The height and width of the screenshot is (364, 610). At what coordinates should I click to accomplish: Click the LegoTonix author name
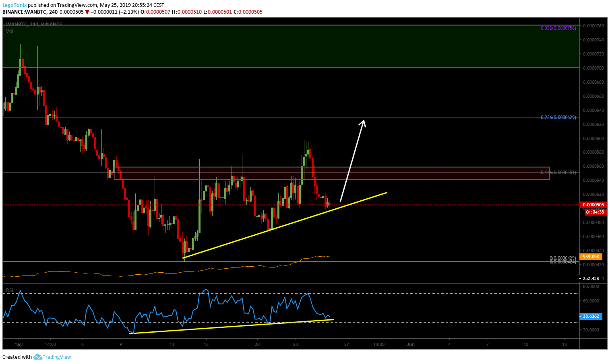pyautogui.click(x=14, y=5)
